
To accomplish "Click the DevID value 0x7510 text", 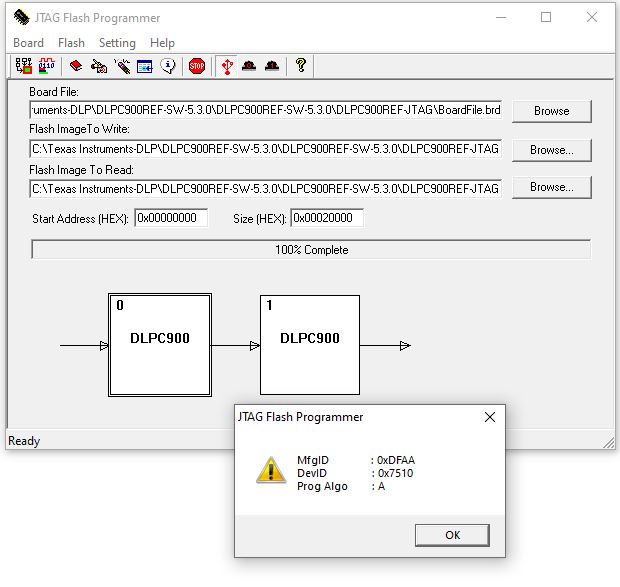I will (395, 473).
